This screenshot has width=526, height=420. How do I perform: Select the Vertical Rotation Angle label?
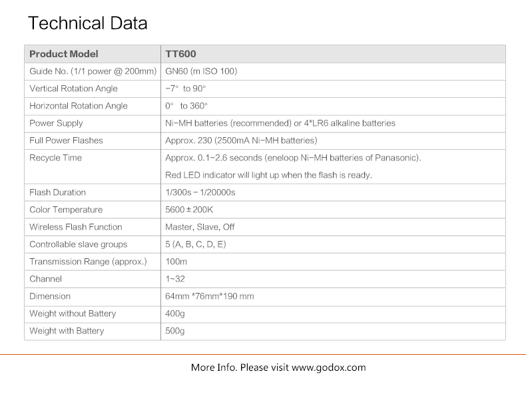tap(73, 89)
